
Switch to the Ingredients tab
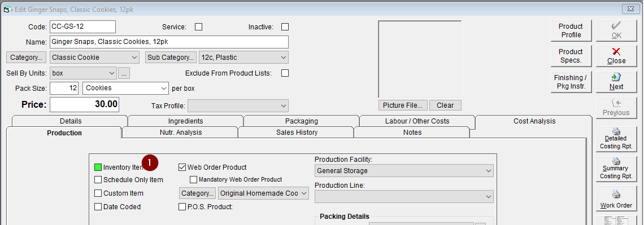pos(186,121)
